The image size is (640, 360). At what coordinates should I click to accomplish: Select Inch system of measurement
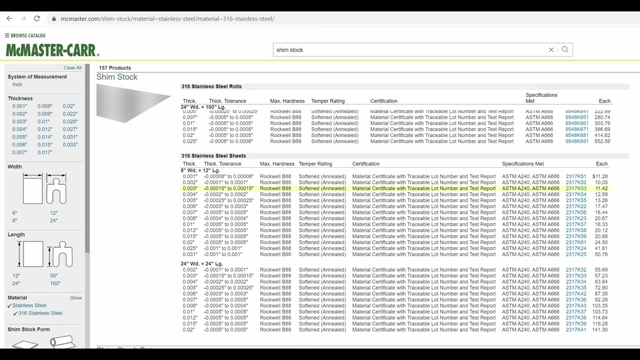[17, 84]
